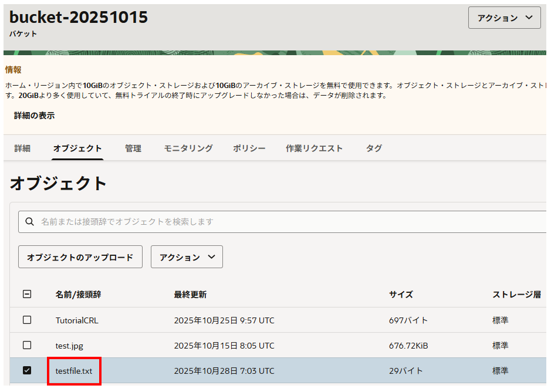The height and width of the screenshot is (392, 551).
Task: Open the ポリシー tab
Action: (x=249, y=148)
